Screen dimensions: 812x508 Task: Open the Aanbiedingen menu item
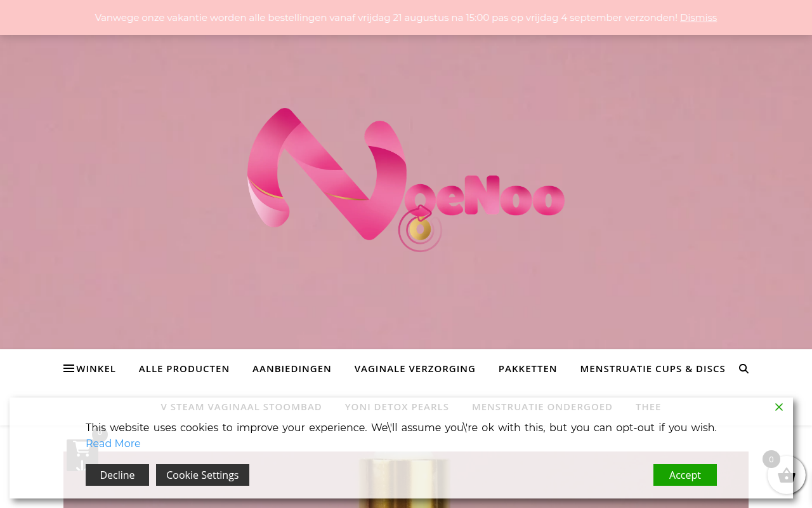[292, 368]
